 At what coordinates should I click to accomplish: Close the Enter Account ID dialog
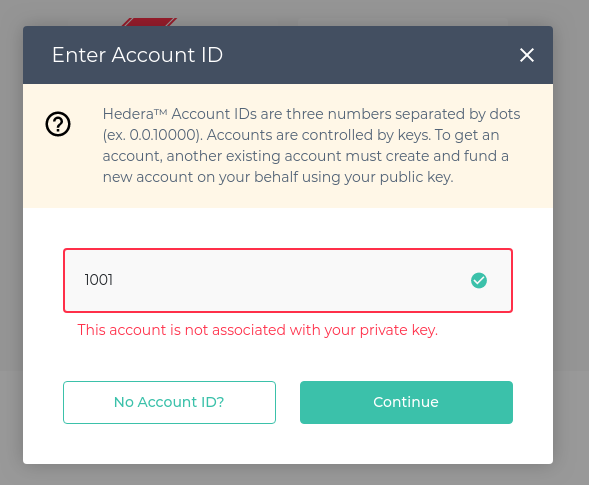point(527,55)
